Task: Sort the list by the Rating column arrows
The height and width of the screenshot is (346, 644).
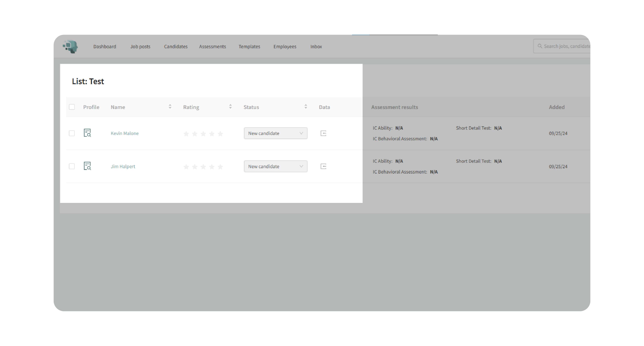Action: tap(230, 107)
